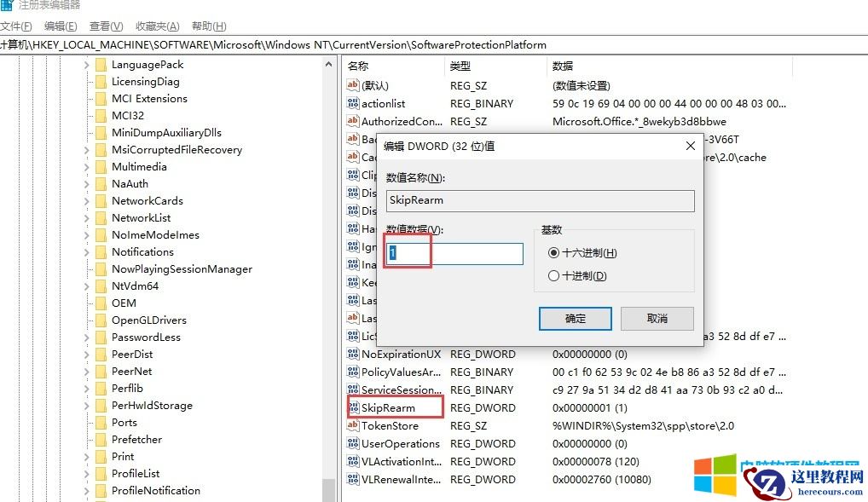Click the binary icon beside UserOperations
Image resolution: width=868 pixels, height=502 pixels.
tap(353, 443)
